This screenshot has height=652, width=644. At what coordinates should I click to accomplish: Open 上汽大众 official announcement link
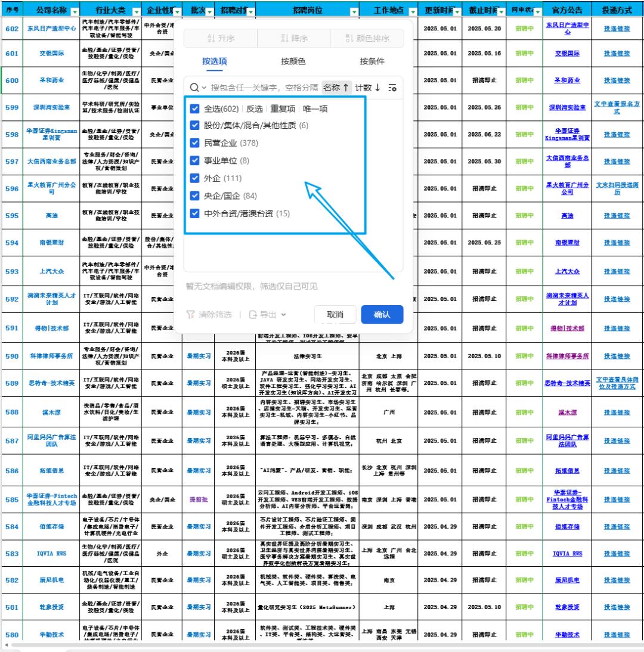tap(567, 272)
